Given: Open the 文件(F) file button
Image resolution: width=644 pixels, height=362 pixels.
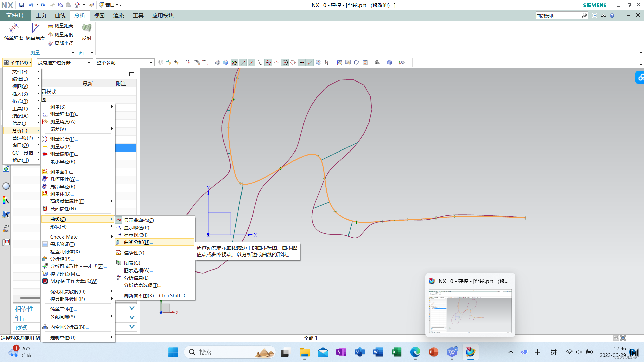Looking at the screenshot, I should click(x=15, y=15).
